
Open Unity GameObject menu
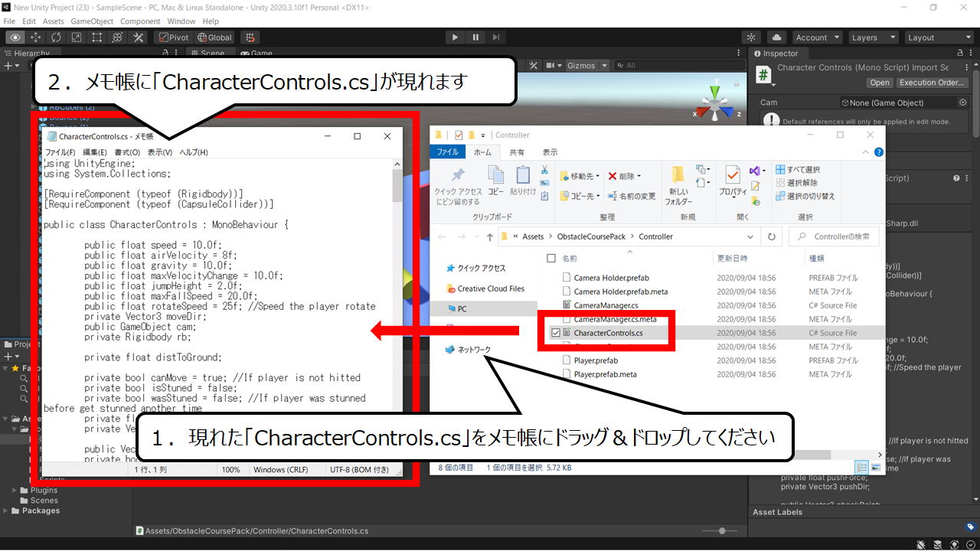[91, 21]
